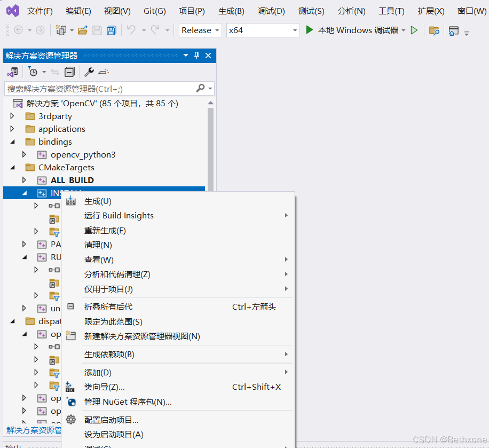
Task: Click the NuGet package manager icon
Action: [71, 402]
